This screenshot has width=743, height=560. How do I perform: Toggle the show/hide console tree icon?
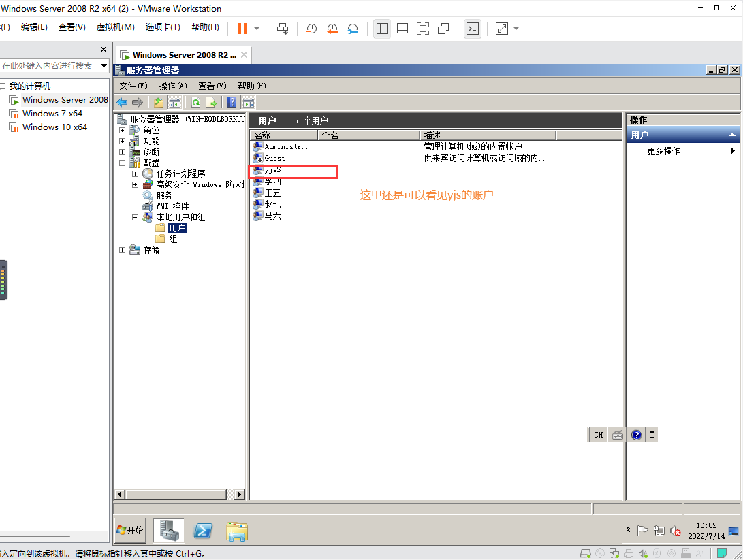tap(175, 102)
